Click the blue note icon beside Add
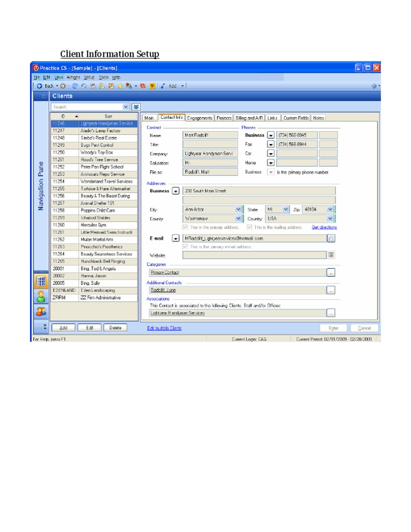This screenshot has width=411, height=532. 163,86
